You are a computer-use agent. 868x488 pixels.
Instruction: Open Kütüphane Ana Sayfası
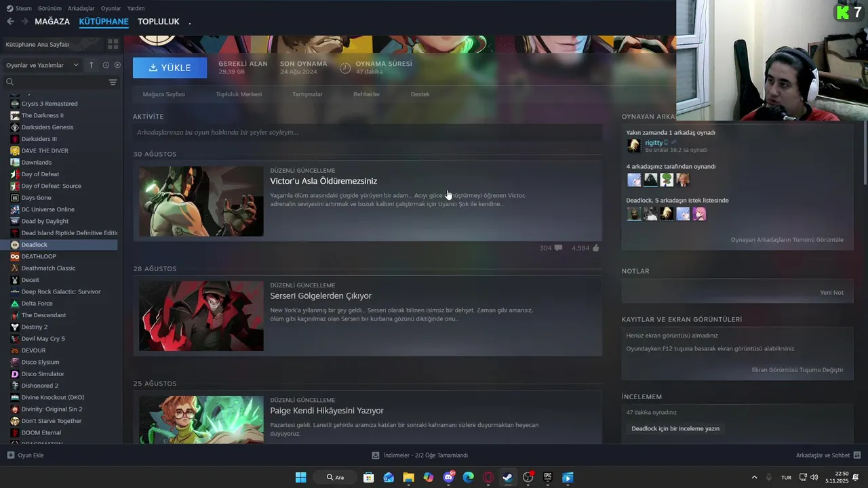[x=37, y=44]
